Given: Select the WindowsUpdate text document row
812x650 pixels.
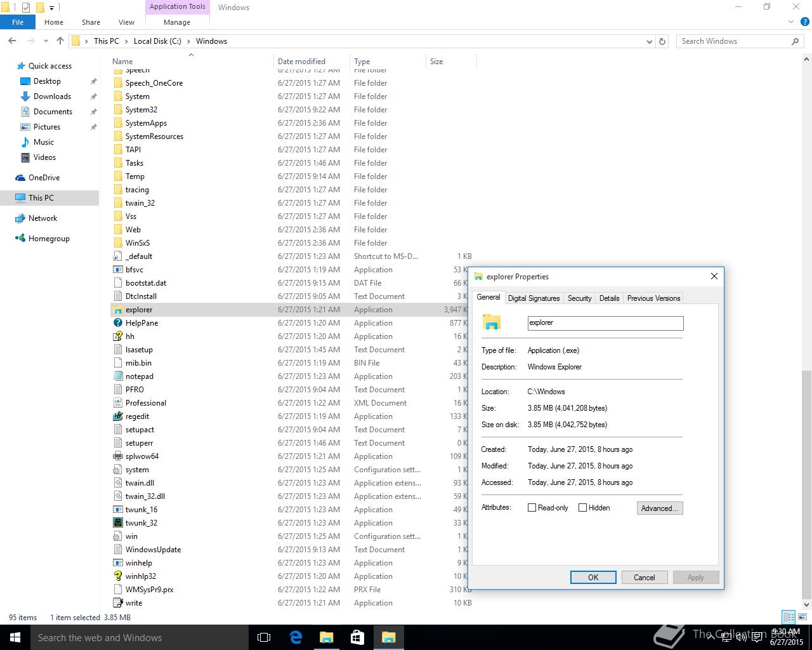Looking at the screenshot, I should point(292,550).
